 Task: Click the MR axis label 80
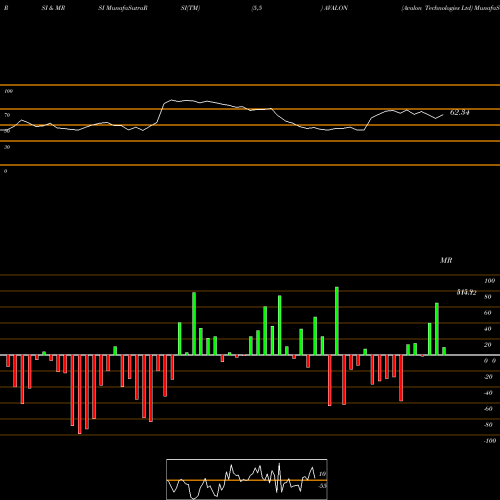(488, 297)
